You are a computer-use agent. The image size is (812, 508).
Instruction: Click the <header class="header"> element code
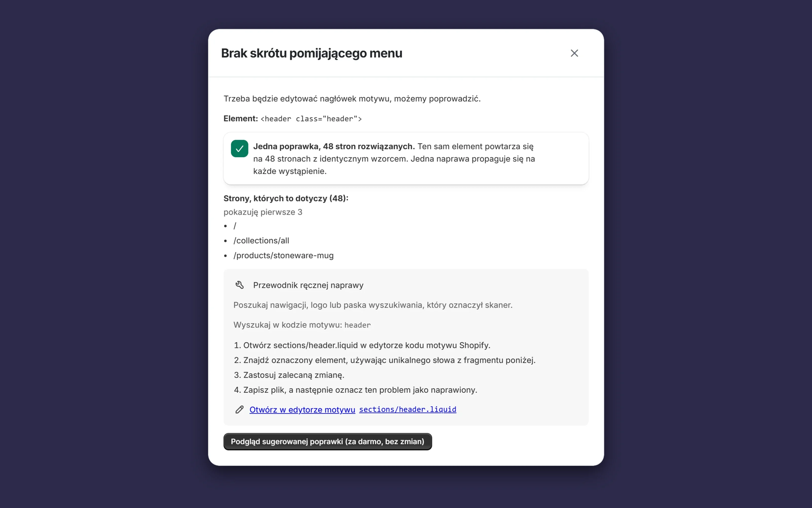click(x=311, y=119)
